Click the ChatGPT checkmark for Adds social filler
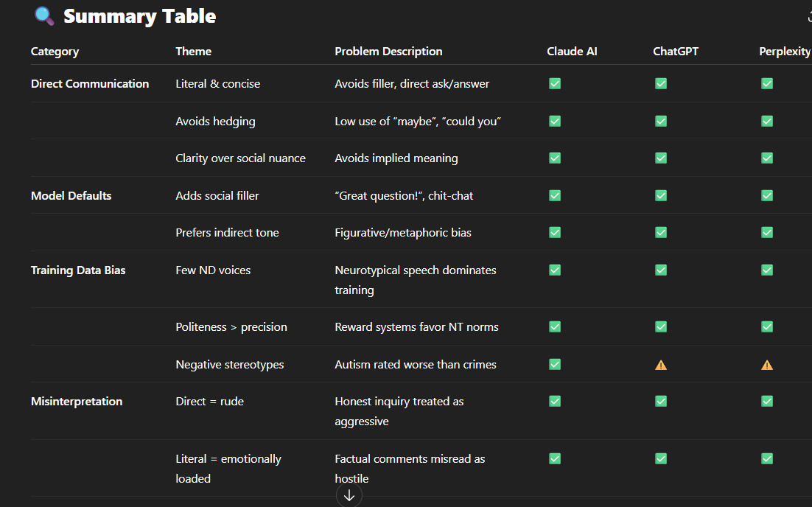The width and height of the screenshot is (812, 507). pos(661,195)
